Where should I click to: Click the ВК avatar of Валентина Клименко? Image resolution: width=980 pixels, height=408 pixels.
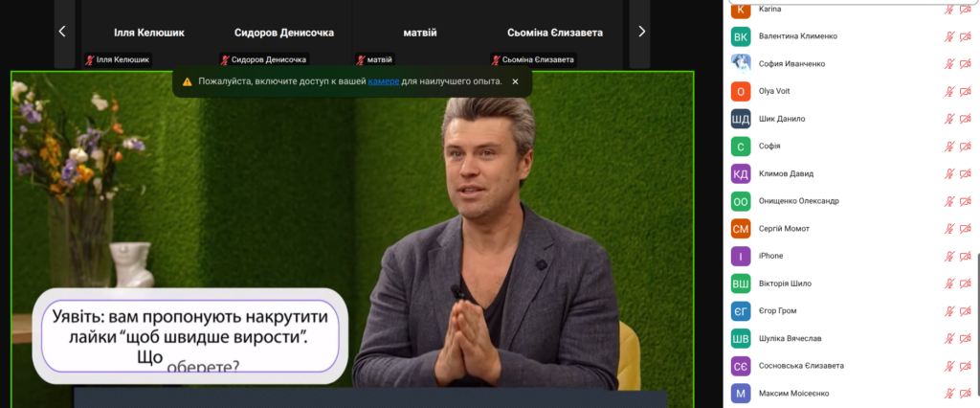coord(740,36)
